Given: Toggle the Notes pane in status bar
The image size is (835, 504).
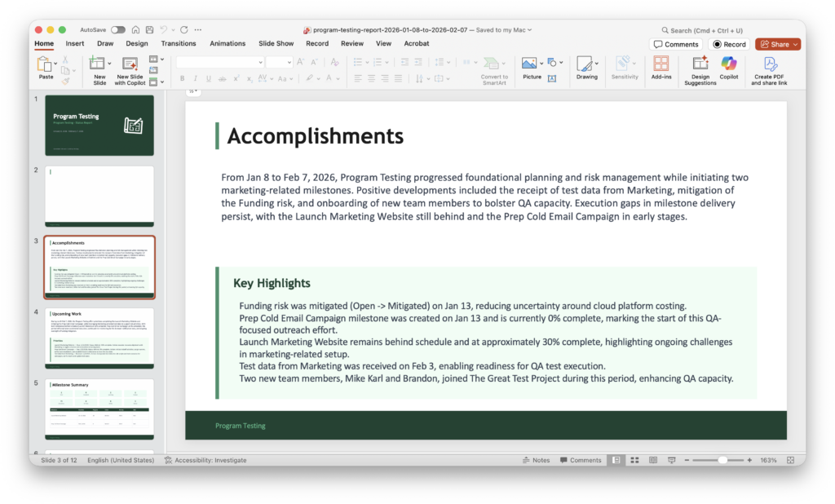Looking at the screenshot, I should [536, 460].
